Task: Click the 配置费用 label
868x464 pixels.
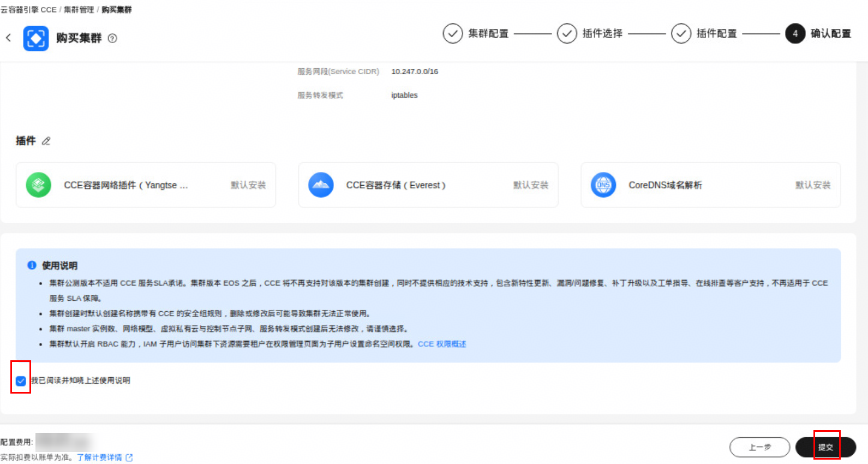Action: (x=16, y=442)
